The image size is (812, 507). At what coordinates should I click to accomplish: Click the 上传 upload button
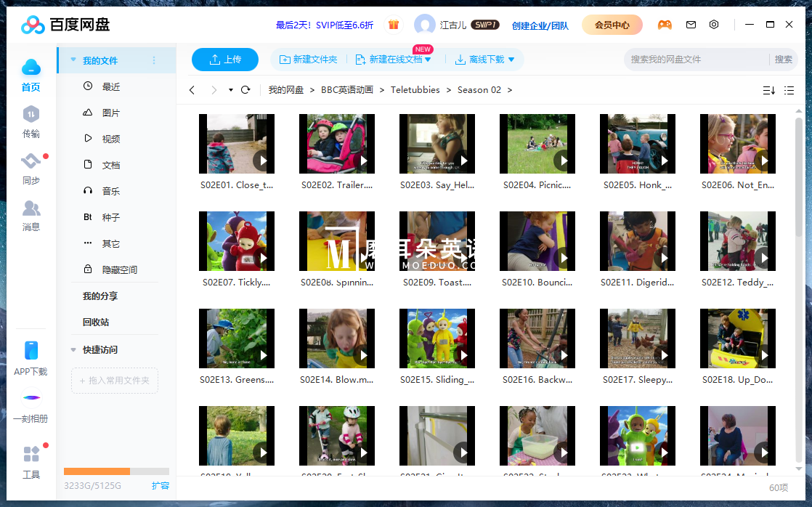[x=225, y=60]
